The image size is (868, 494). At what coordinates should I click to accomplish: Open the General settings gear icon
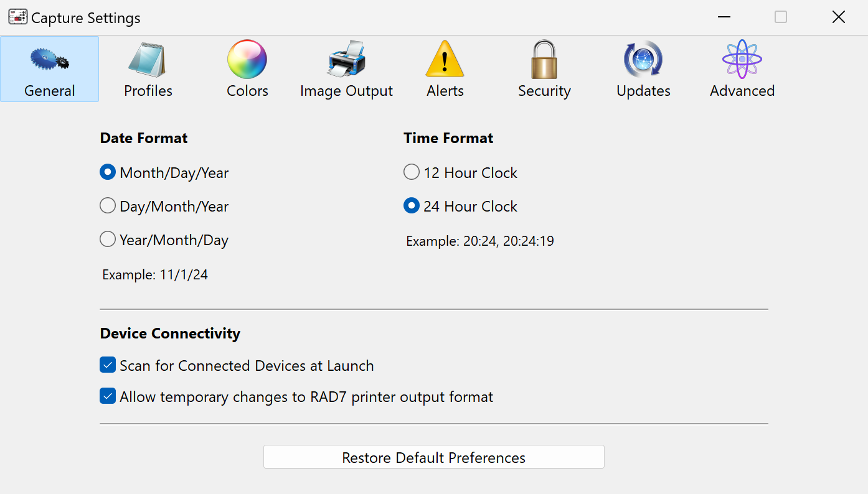[x=49, y=60]
